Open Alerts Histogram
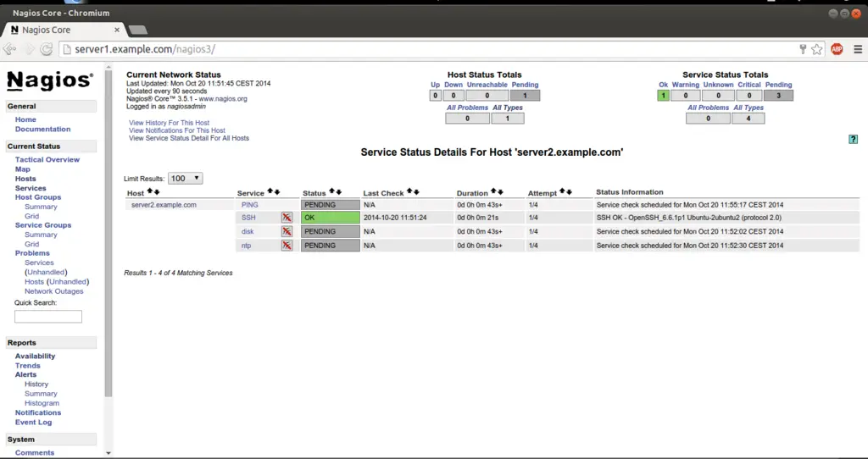Viewport: 868px width, 459px height. [42, 403]
